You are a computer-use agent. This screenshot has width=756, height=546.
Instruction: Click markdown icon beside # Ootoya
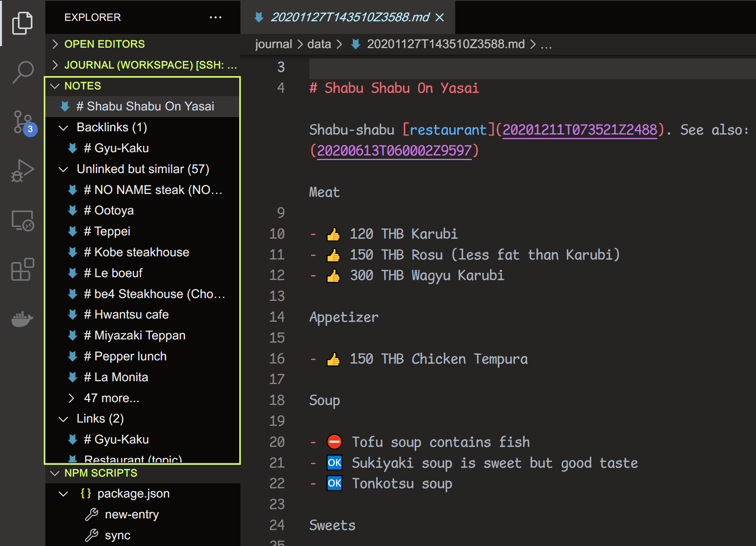73,211
